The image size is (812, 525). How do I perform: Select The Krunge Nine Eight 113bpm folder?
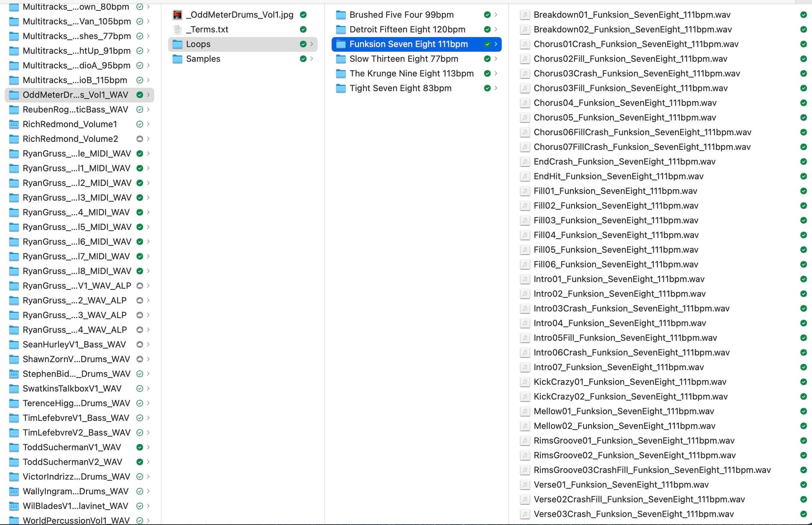coord(411,73)
